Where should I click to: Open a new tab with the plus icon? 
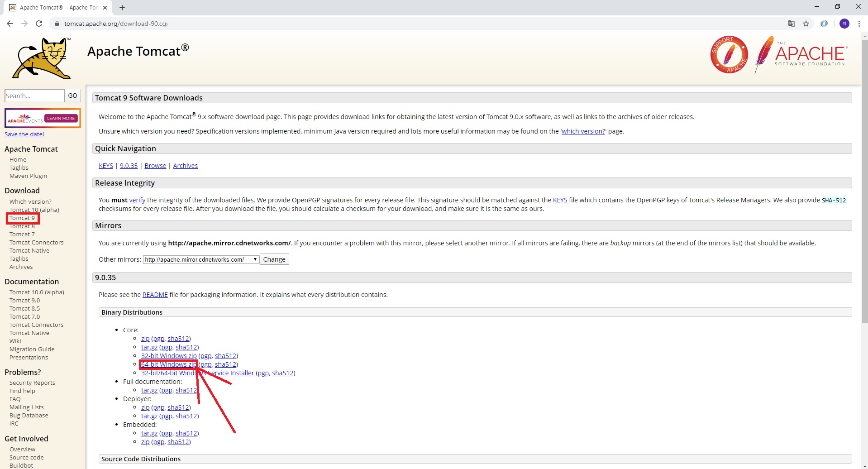[122, 8]
